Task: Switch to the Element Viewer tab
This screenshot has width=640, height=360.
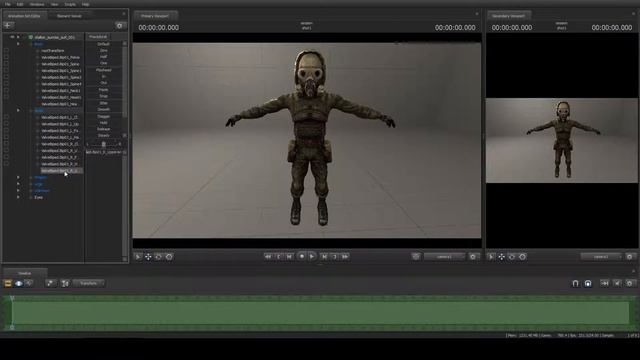Action: pos(69,16)
